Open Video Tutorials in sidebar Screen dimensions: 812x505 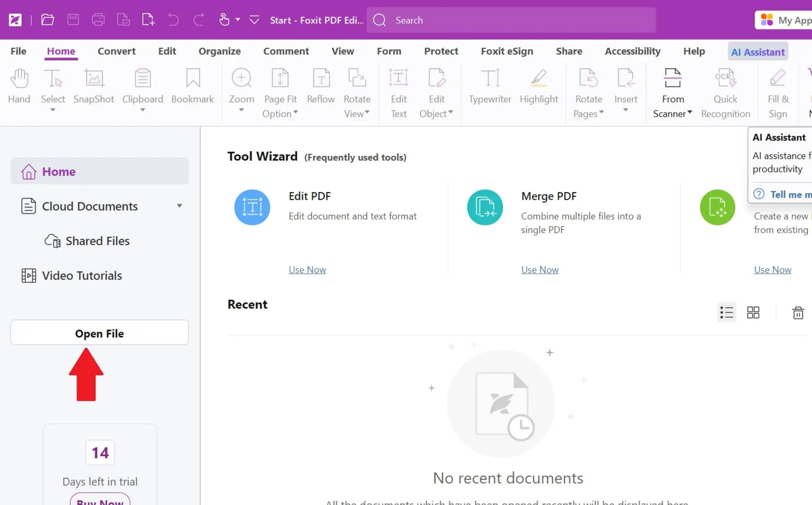tap(71, 276)
